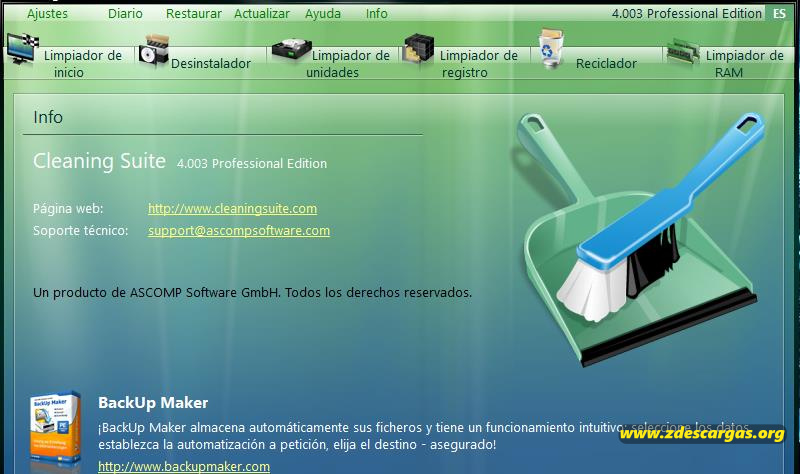Click the version text beside Cleaning Suite
Viewport: 800px width, 474px height.
click(252, 163)
